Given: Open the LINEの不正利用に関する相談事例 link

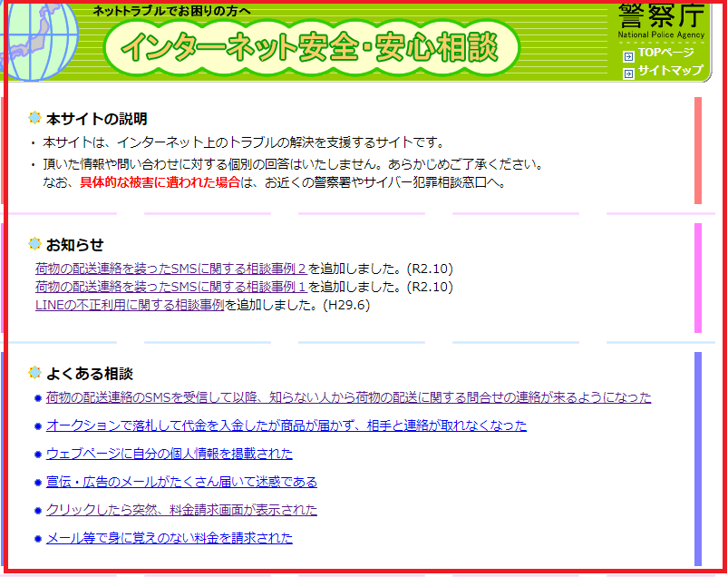Looking at the screenshot, I should (130, 305).
